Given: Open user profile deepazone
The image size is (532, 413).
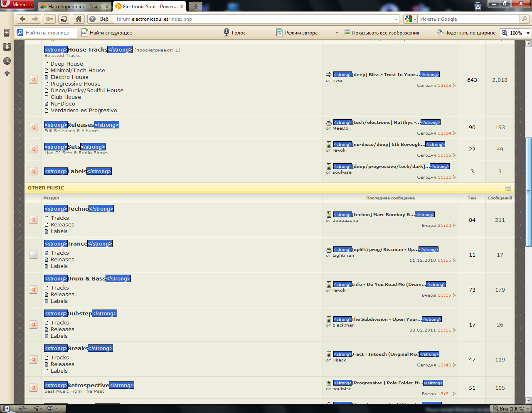Looking at the screenshot, I should (345, 221).
